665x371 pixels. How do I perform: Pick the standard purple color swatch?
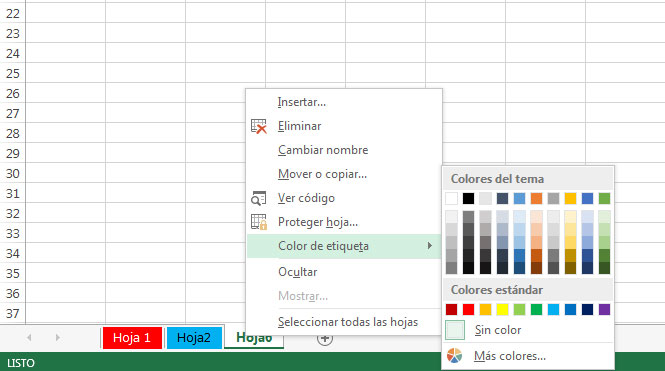[x=604, y=310]
